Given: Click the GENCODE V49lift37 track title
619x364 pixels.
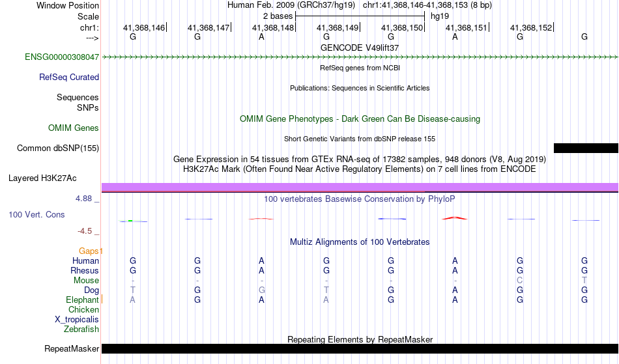Looking at the screenshot, I should click(360, 48).
